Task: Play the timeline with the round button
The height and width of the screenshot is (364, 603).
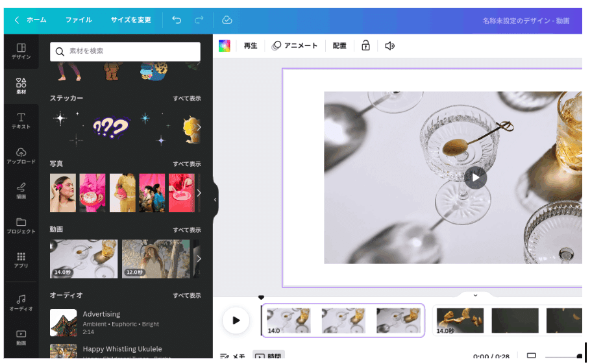Action: [x=236, y=321]
